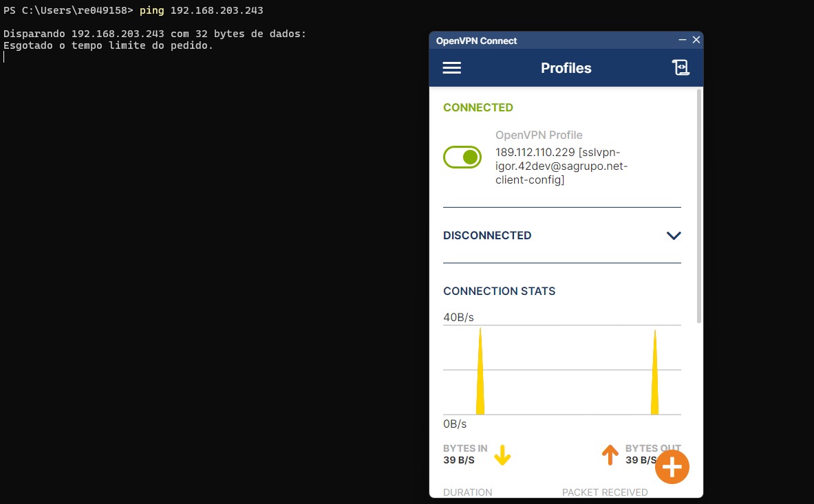Toggle off the connected VPN profile switch
The image size is (814, 504).
click(462, 157)
